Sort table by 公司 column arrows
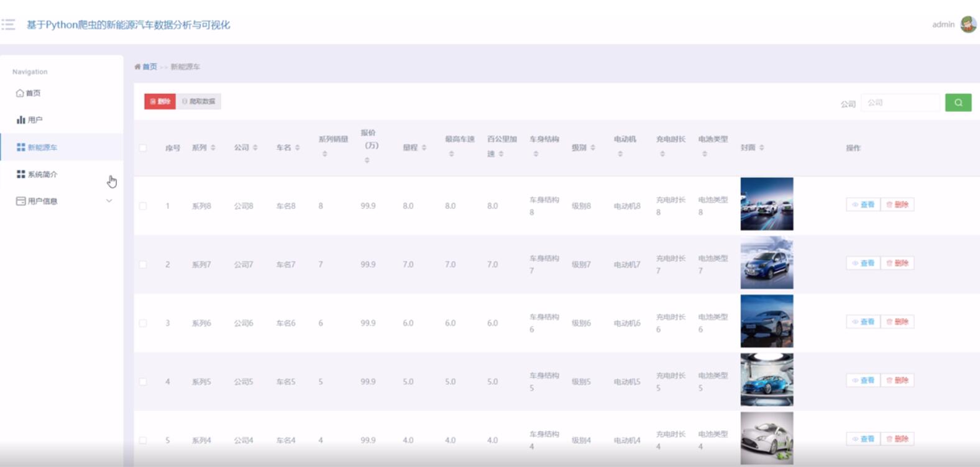980x467 pixels. point(255,148)
